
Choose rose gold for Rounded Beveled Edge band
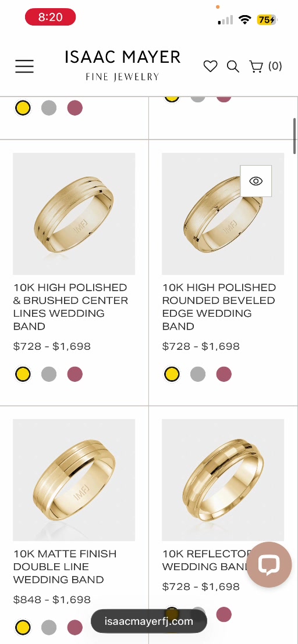(x=223, y=374)
